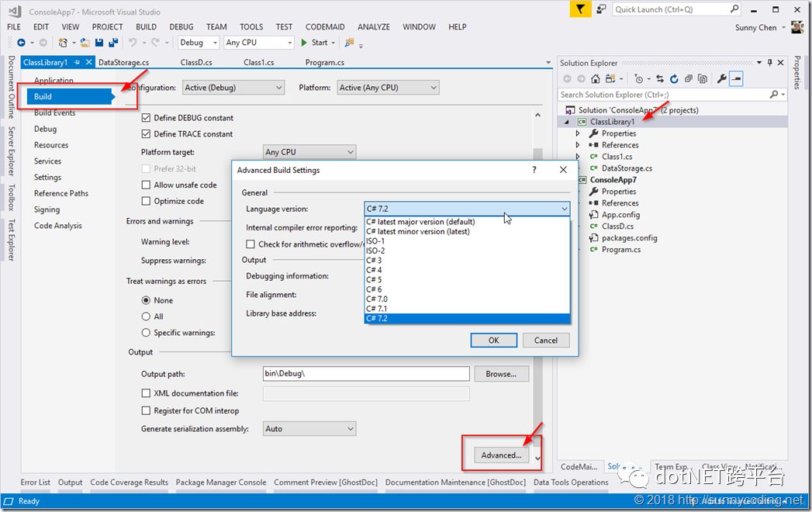Open the Platform Active (Any CPU) dropdown

coord(389,88)
